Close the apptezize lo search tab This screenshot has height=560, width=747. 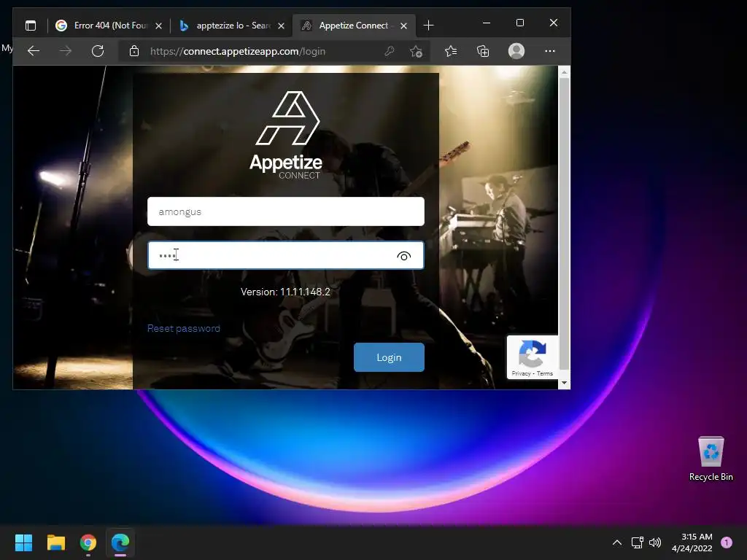pyautogui.click(x=281, y=26)
